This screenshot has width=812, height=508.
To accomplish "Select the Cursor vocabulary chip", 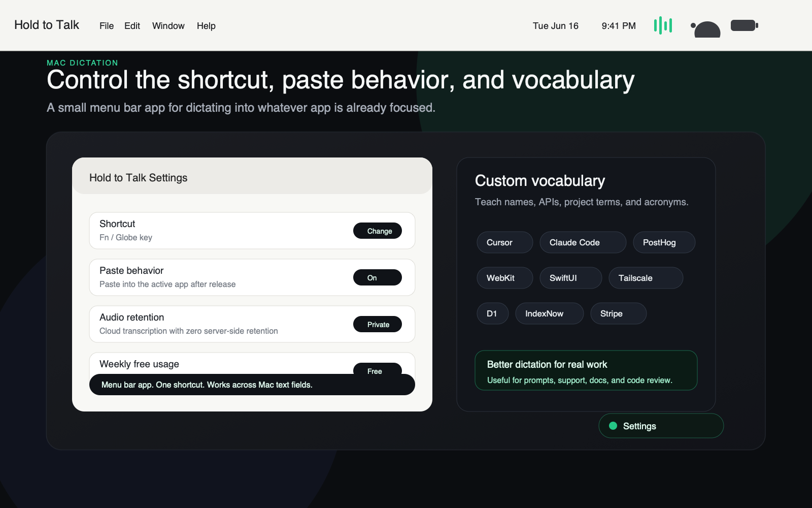I will (505, 242).
